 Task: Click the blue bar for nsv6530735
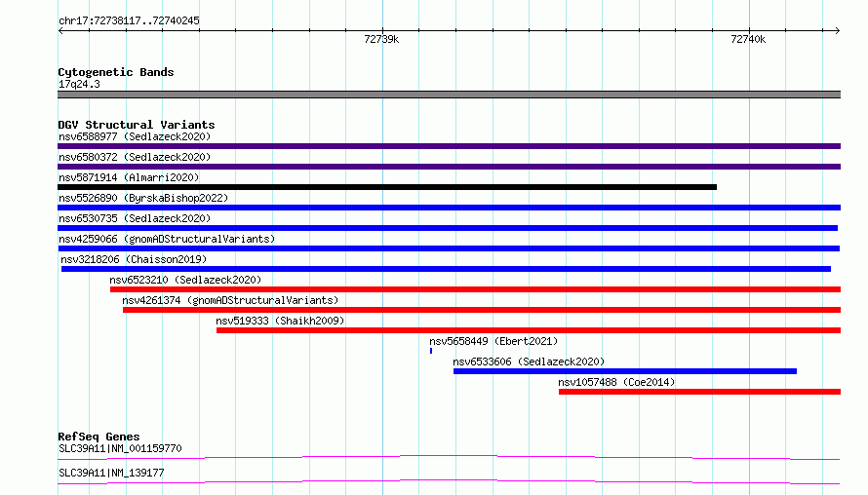[448, 228]
